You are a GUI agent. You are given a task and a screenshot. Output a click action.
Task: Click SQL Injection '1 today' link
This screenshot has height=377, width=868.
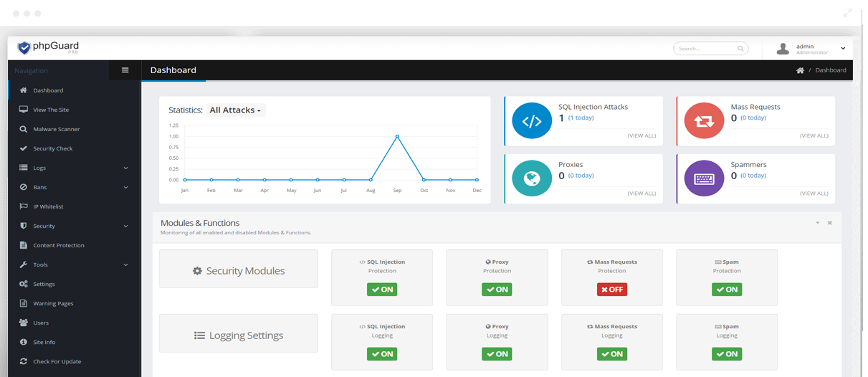(581, 118)
